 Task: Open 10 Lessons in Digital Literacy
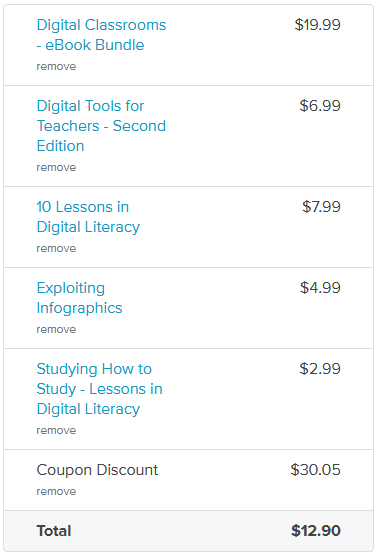pos(88,217)
